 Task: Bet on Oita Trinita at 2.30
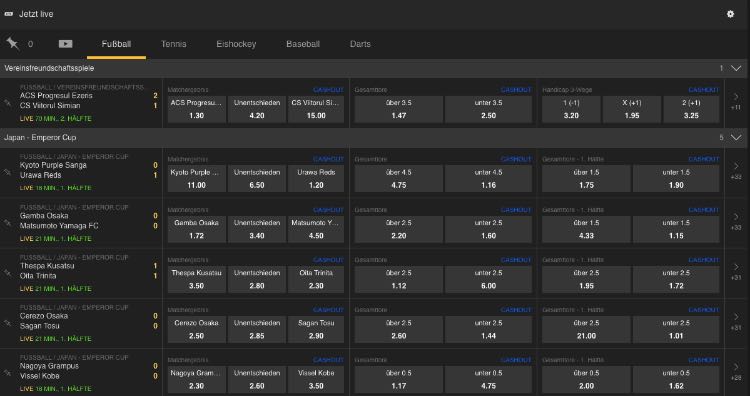click(316, 279)
